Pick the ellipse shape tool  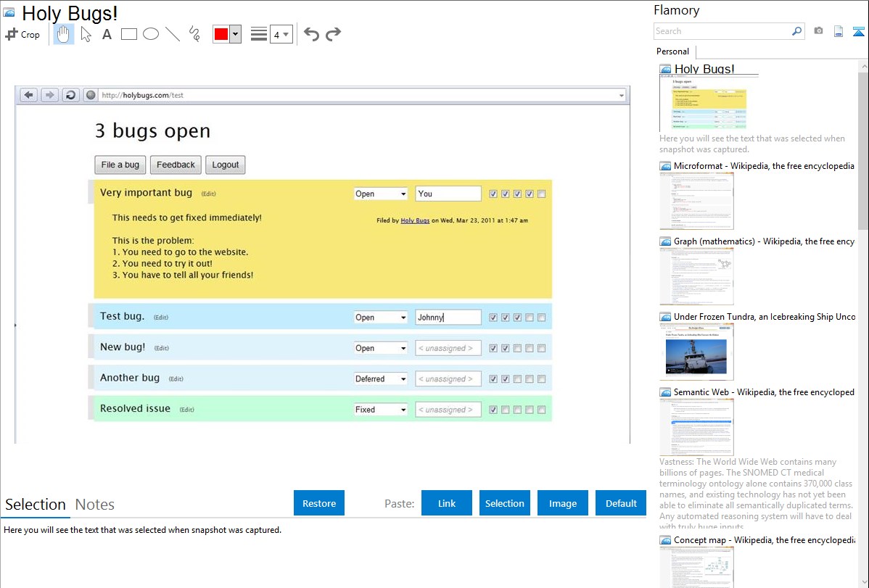coord(151,34)
